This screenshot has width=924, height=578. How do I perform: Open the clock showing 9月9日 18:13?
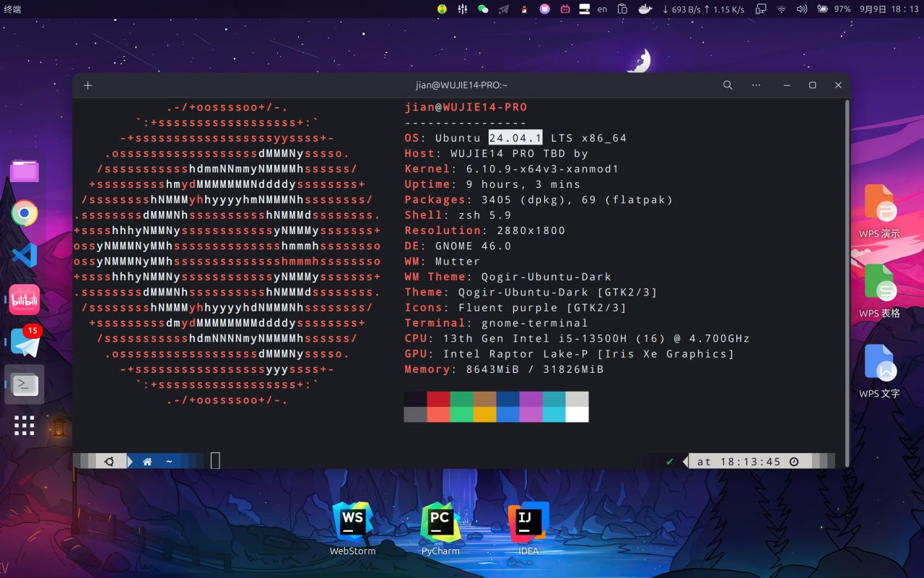tap(889, 9)
